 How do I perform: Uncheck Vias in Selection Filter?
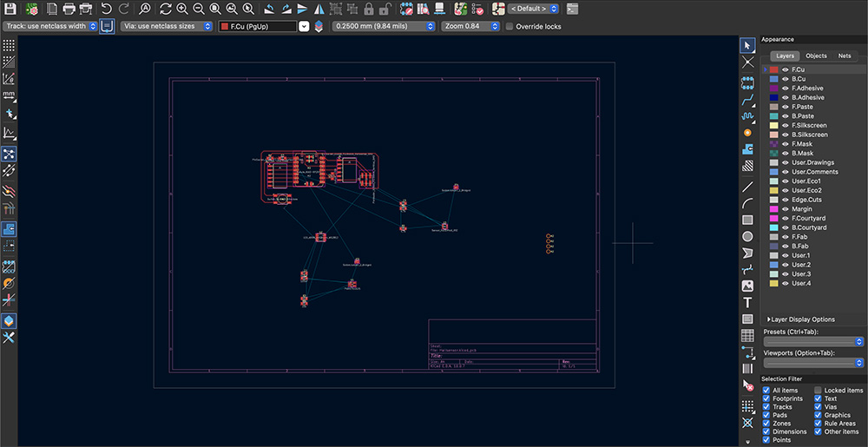pyautogui.click(x=818, y=407)
